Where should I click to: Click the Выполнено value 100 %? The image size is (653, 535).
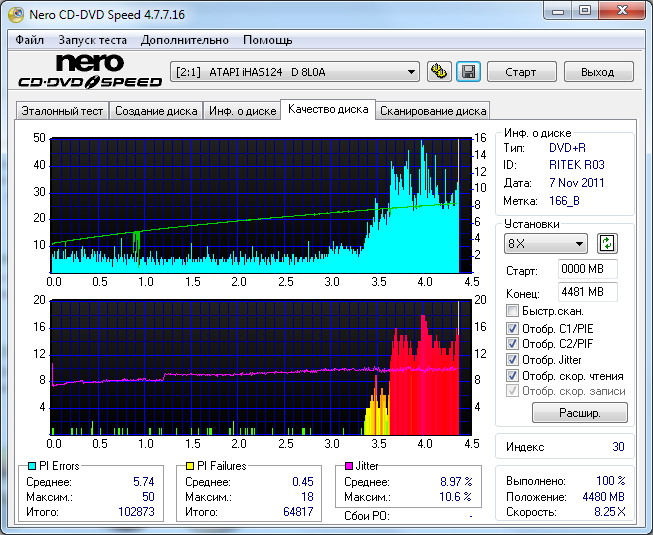click(611, 481)
